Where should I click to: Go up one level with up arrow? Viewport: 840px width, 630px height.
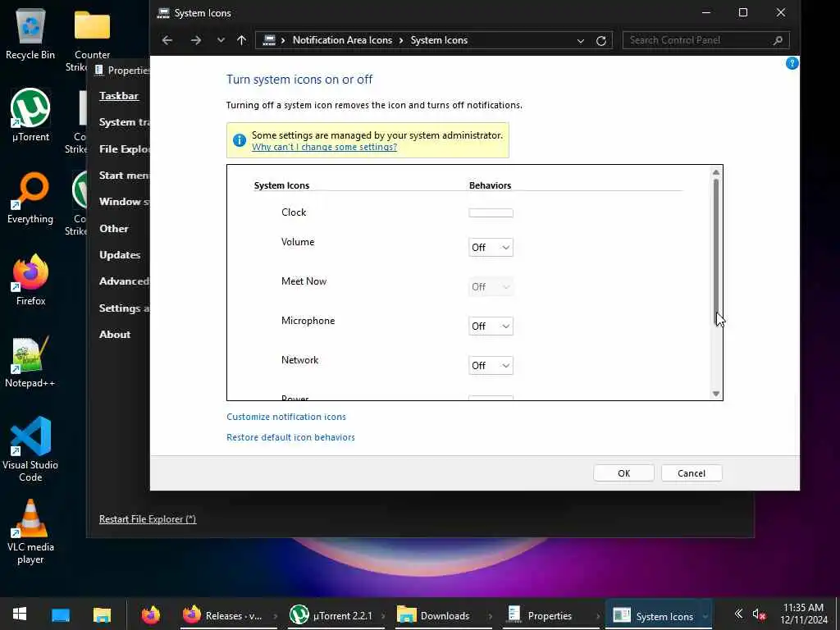pyautogui.click(x=242, y=40)
